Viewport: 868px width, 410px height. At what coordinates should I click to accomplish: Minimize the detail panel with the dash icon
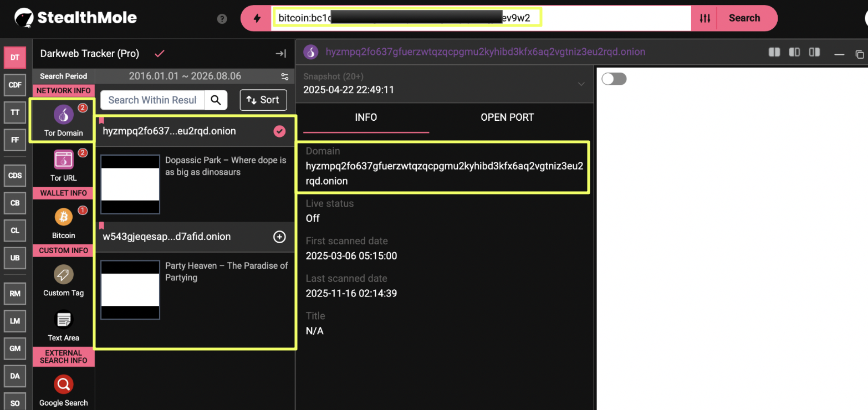(839, 54)
